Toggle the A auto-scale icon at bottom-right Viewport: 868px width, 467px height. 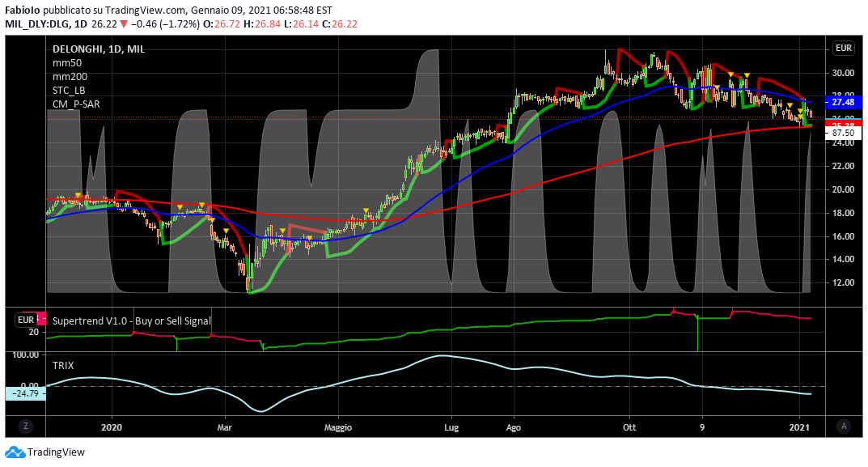click(844, 426)
